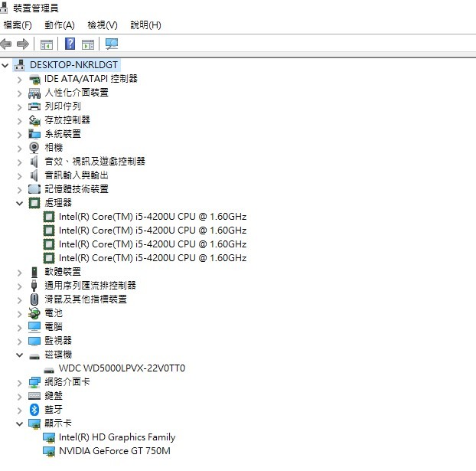This screenshot has height=471, width=476.
Task: Select the 記憶體技術裝置 label
Action: tap(77, 189)
